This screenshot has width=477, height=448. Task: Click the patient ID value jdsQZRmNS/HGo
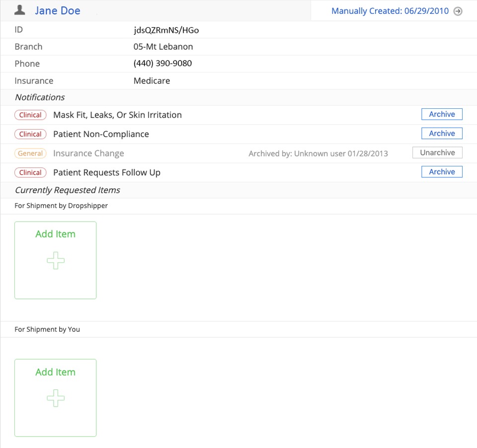click(166, 30)
